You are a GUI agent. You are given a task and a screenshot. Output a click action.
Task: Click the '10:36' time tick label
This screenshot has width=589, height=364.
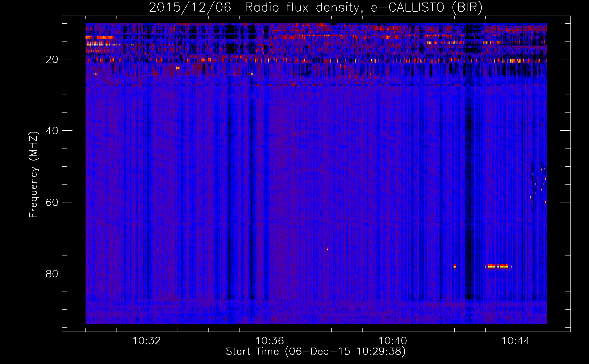pyautogui.click(x=270, y=341)
